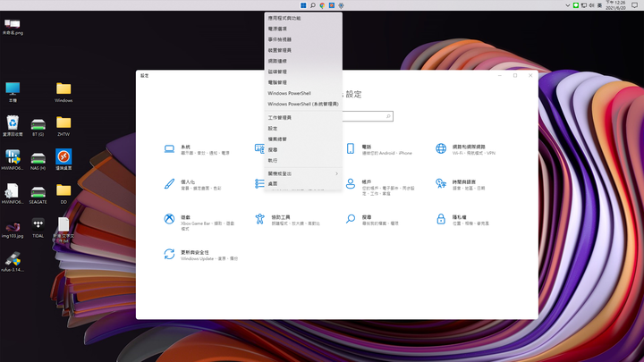Click the 英 input method indicator
Screen dimensions: 644x362
click(599, 5)
